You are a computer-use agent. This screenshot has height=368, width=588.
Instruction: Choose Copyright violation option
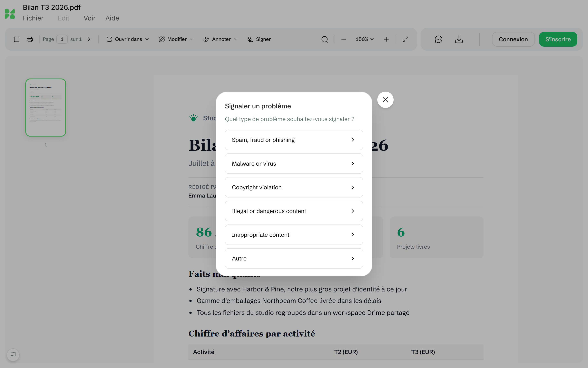(294, 187)
